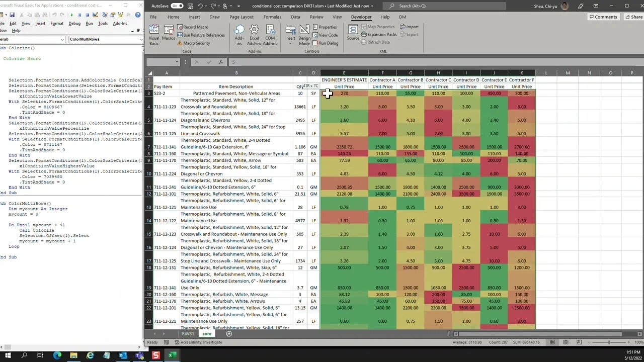This screenshot has height=362, width=644.
Task: Open Macro Security settings
Action: [x=193, y=43]
